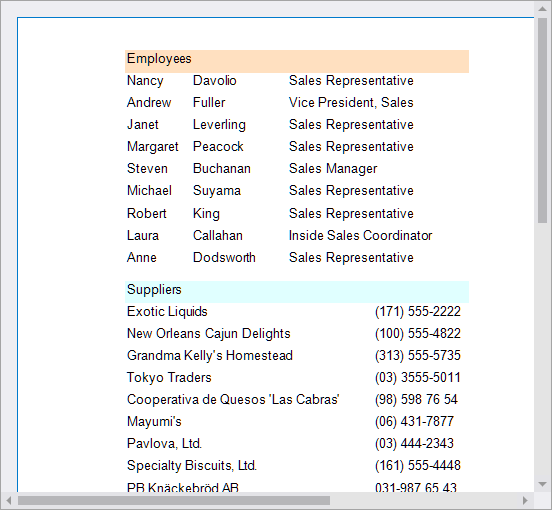Click the horizontal scrollbar right arrow
The height and width of the screenshot is (510, 552).
click(526, 500)
